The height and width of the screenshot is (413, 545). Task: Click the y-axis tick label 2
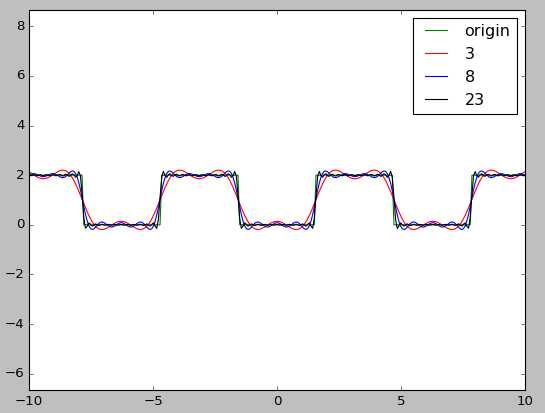coord(21,175)
